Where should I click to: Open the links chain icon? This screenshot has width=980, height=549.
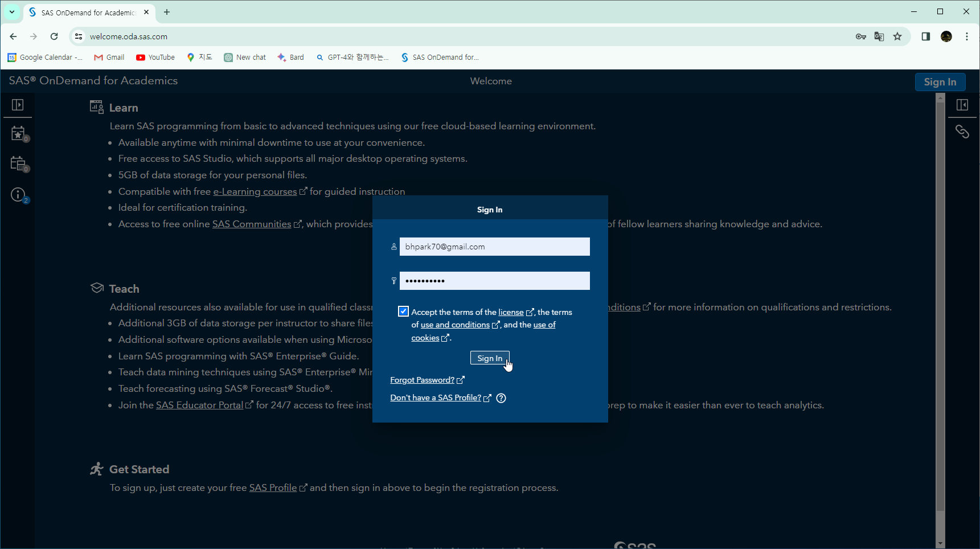(962, 132)
